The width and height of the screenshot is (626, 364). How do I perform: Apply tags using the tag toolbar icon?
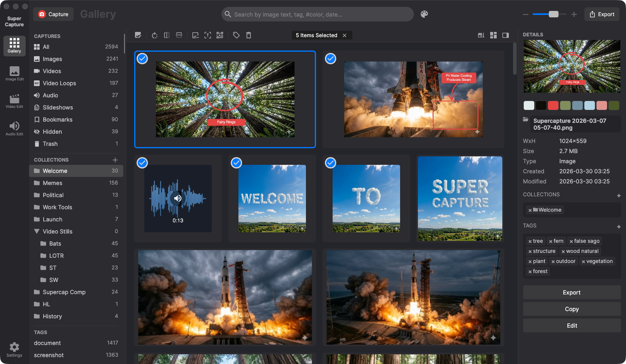click(x=236, y=35)
